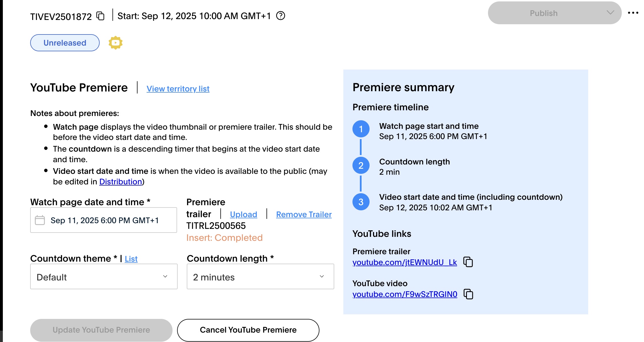644x342 pixels.
Task: Open the Countdown theme List link
Action: pyautogui.click(x=131, y=259)
